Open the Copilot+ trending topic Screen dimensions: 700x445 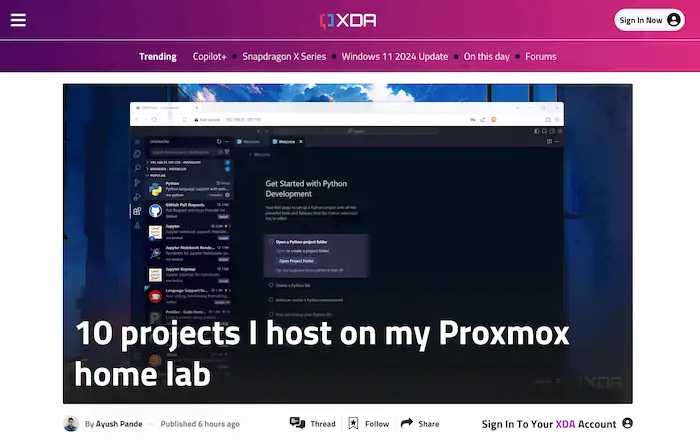pos(209,57)
